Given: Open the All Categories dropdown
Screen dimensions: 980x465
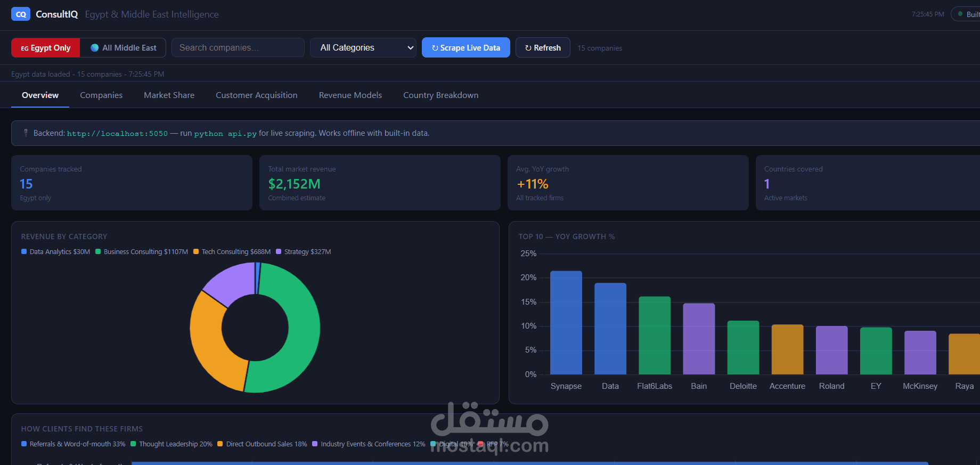Looking at the screenshot, I should point(363,48).
